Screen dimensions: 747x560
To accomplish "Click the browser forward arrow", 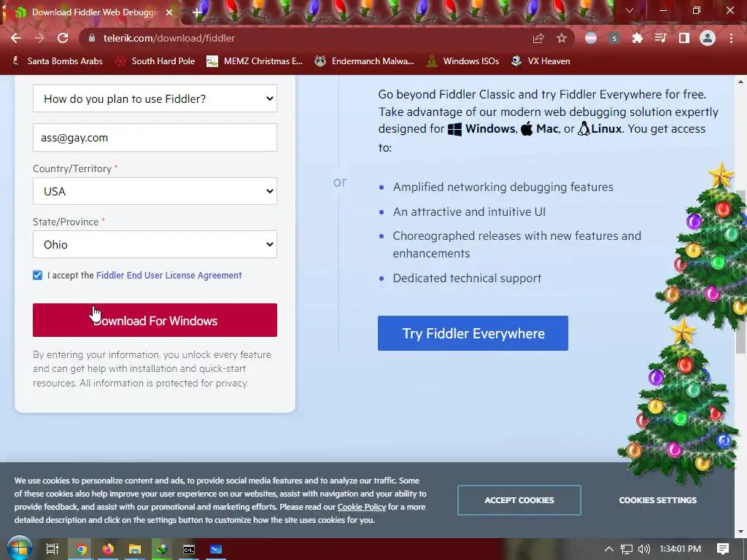I will (39, 38).
